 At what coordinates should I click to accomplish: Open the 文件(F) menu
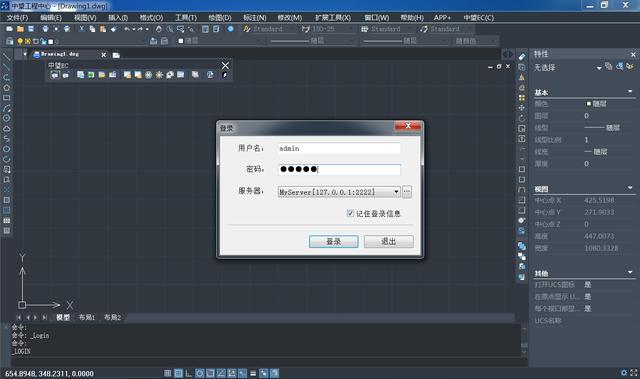[18, 18]
